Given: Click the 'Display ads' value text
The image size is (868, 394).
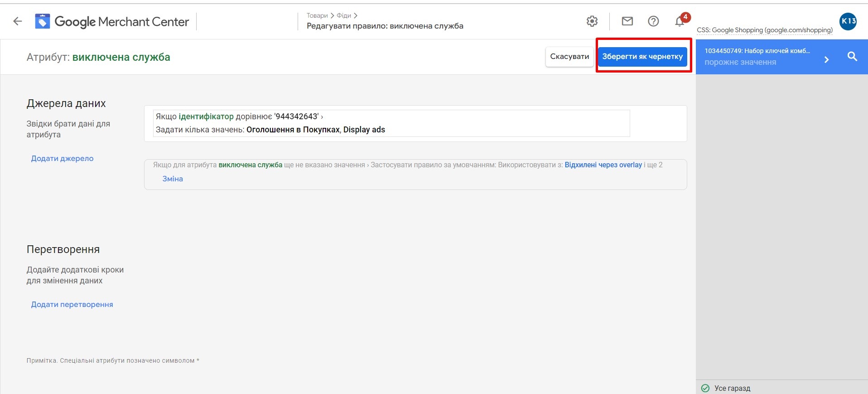Looking at the screenshot, I should (364, 130).
